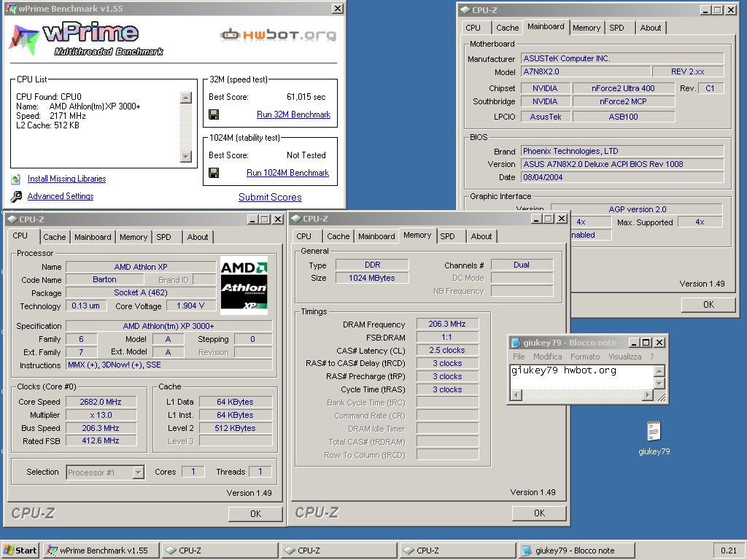This screenshot has width=747, height=560.
Task: Click the Notepad text area with giukey79 hwbot.org
Action: pos(581,377)
